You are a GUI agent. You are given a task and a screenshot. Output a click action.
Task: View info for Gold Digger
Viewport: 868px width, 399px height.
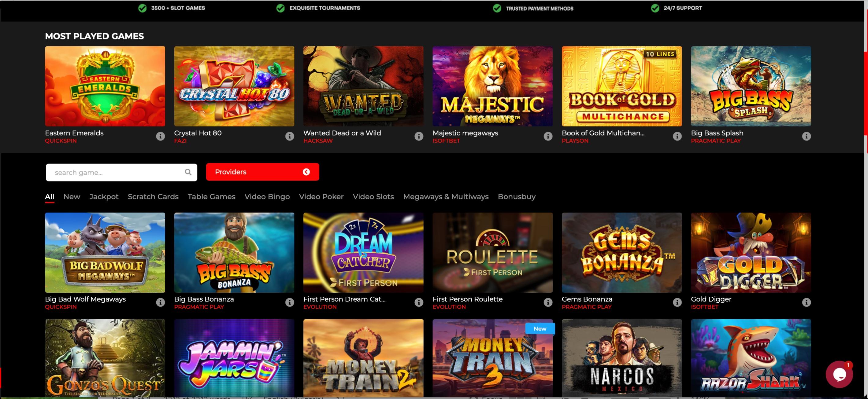806,302
